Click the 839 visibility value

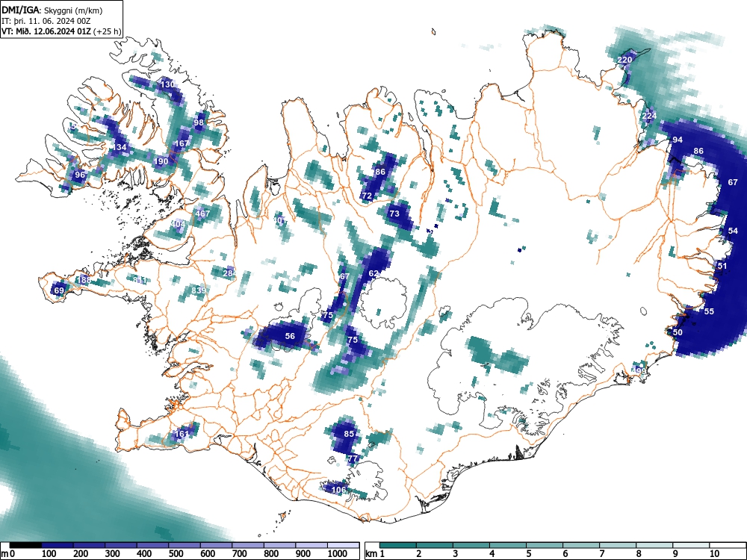(199, 290)
